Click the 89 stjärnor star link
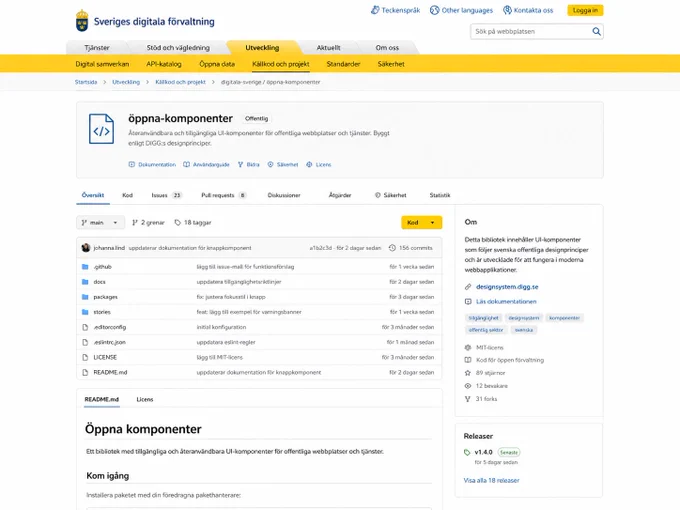The height and width of the screenshot is (510, 680). [x=485, y=373]
